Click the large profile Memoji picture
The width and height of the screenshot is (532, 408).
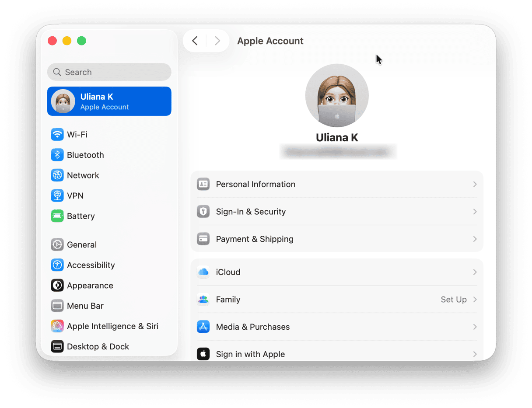point(337,96)
